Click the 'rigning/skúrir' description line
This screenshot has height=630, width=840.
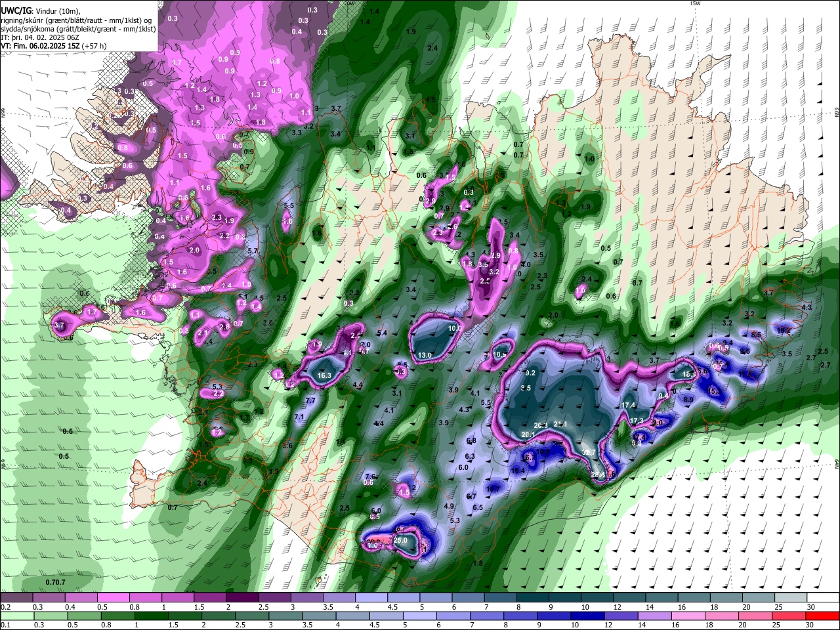click(x=76, y=20)
